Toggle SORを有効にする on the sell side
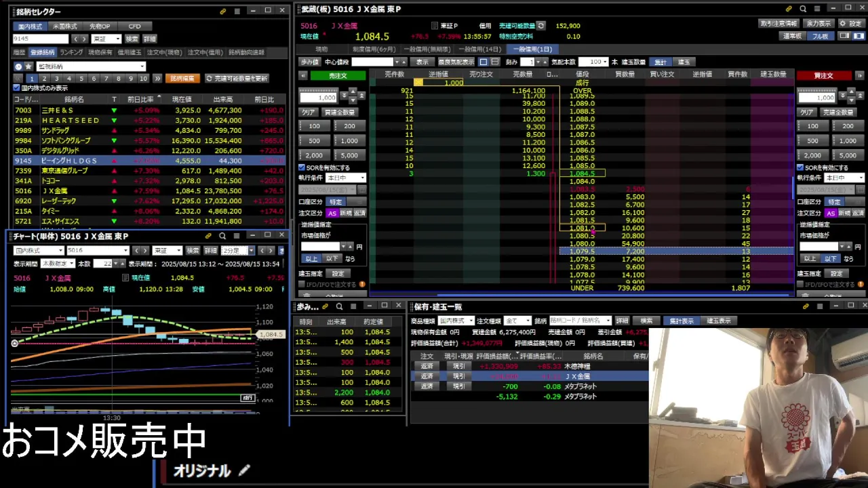The image size is (868, 488). coord(302,167)
